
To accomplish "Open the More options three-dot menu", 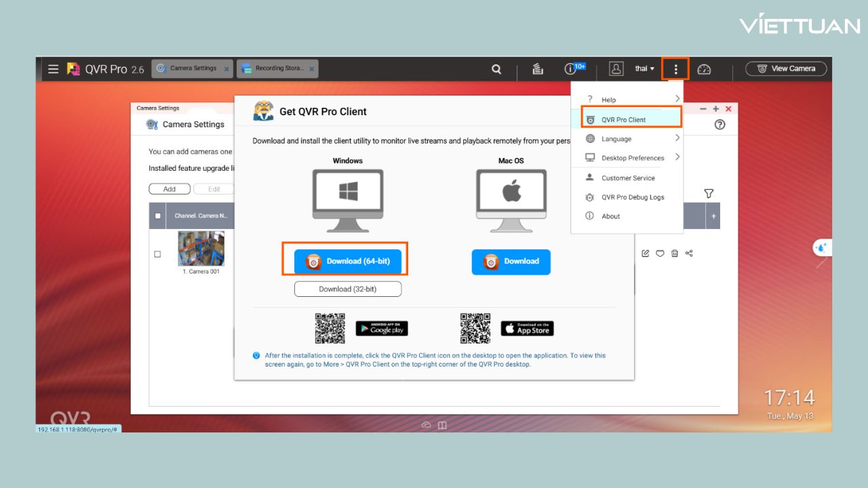I will (675, 68).
